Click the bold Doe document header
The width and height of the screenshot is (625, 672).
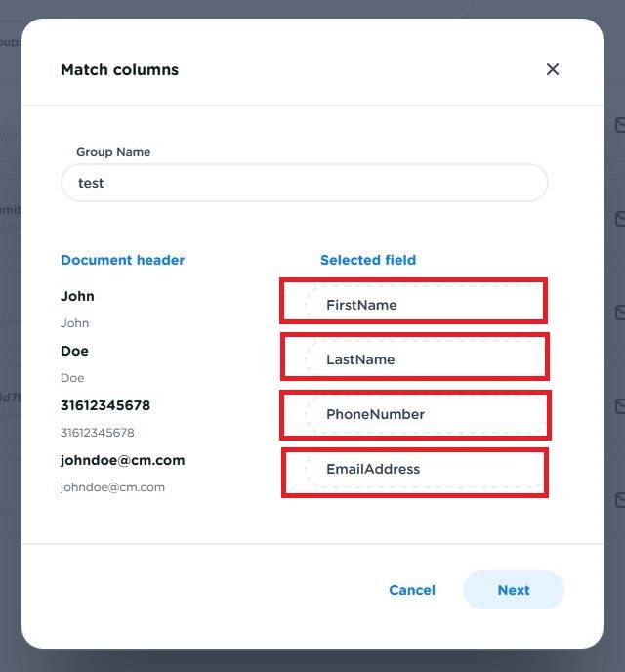click(x=74, y=351)
